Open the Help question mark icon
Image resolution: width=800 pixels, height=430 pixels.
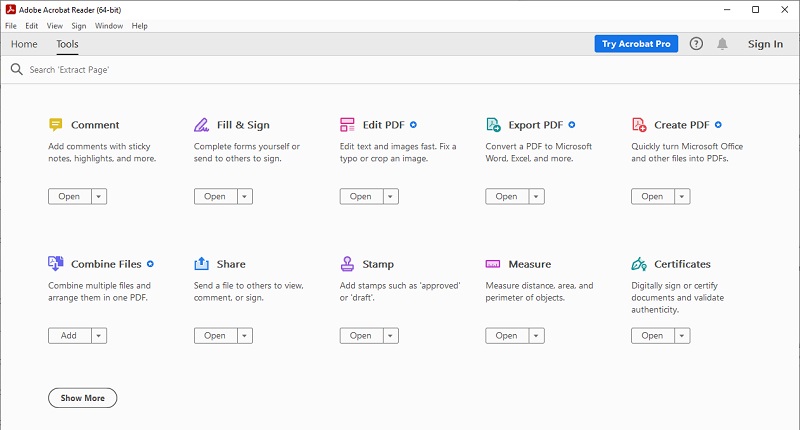[x=696, y=44]
